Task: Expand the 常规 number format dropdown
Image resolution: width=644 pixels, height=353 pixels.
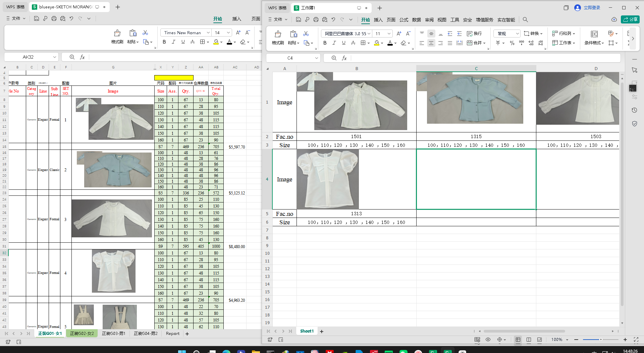Action: pyautogui.click(x=517, y=34)
